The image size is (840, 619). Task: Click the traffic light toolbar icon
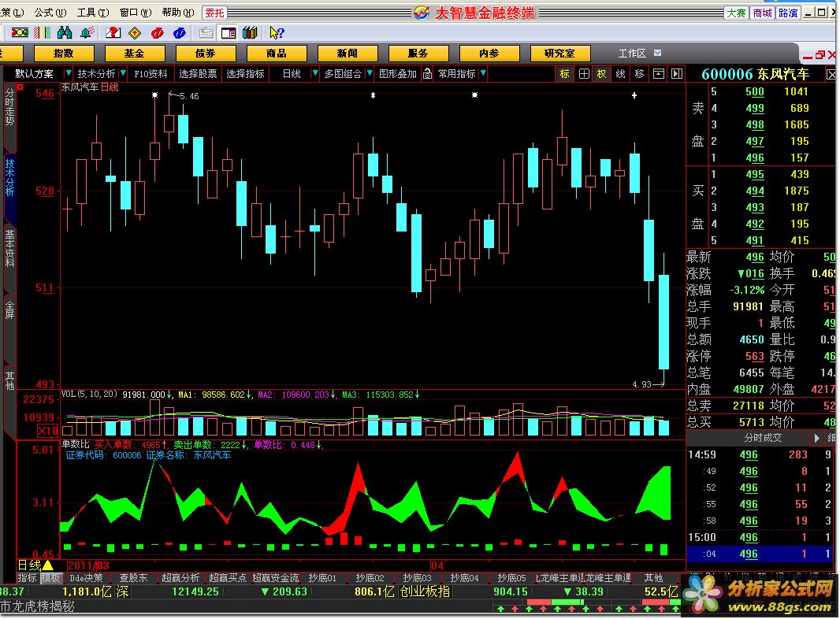coord(20,33)
